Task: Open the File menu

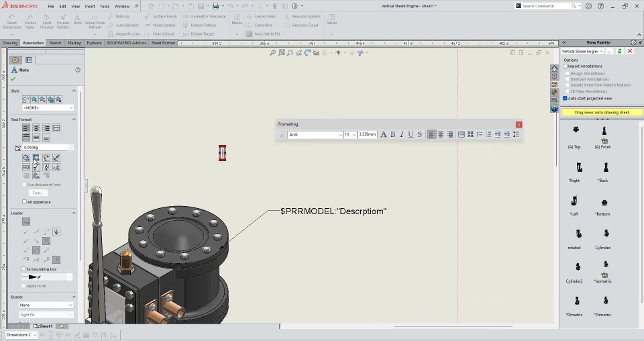Action: pos(50,6)
